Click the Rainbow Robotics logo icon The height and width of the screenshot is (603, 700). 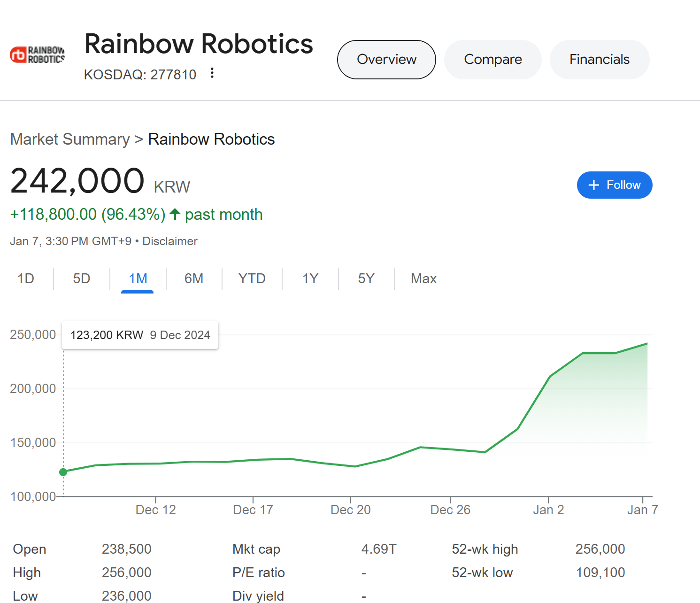(37, 55)
